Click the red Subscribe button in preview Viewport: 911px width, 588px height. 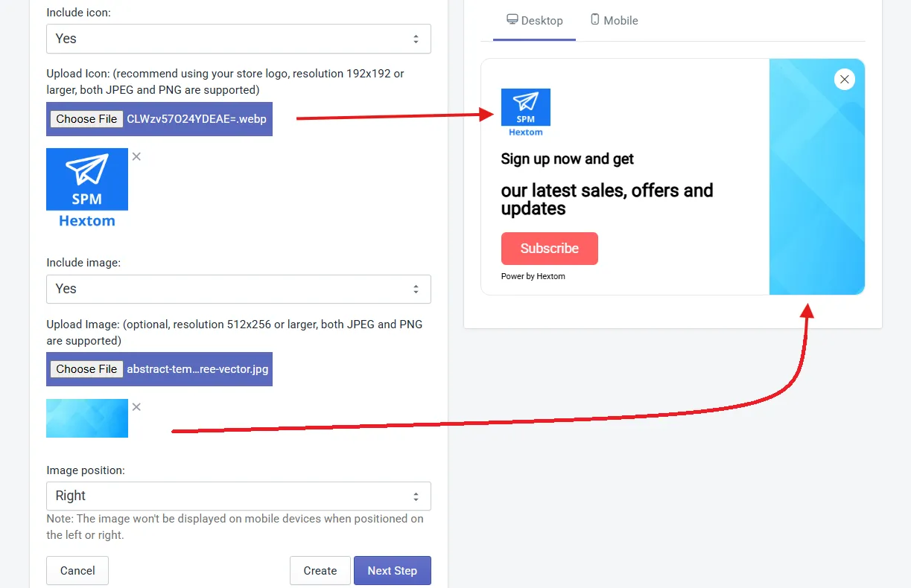pyautogui.click(x=550, y=249)
